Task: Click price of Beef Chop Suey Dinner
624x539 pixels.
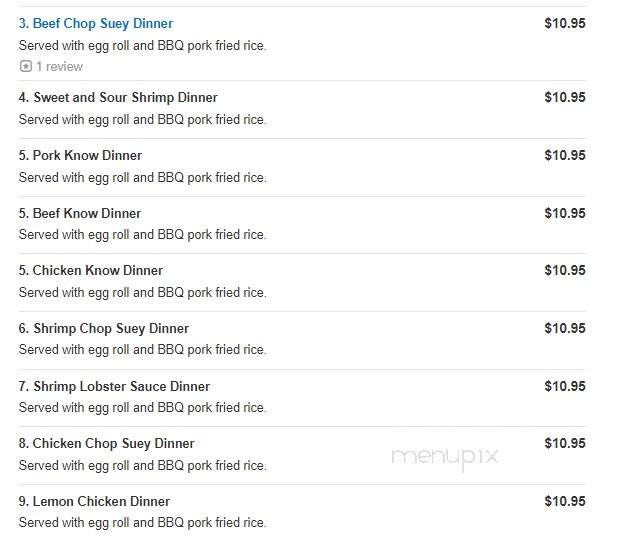Action: click(x=565, y=23)
